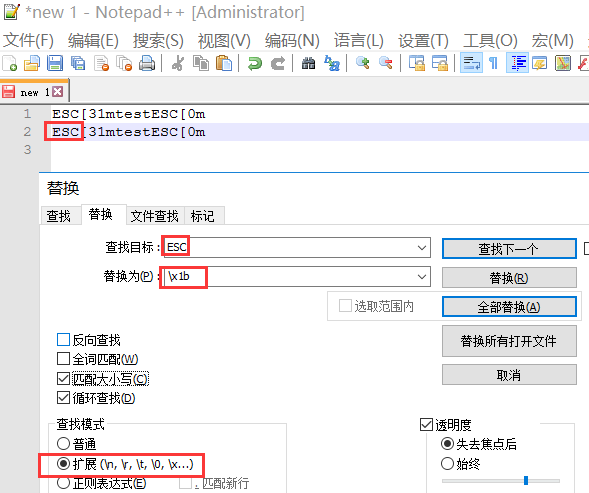Open the 工具(O) menu

pyautogui.click(x=490, y=41)
